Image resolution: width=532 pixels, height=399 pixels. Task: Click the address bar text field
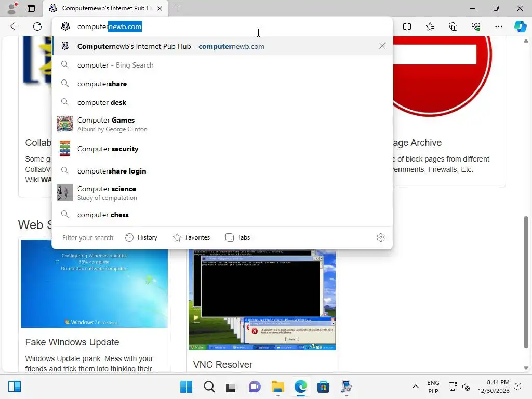click(x=222, y=26)
